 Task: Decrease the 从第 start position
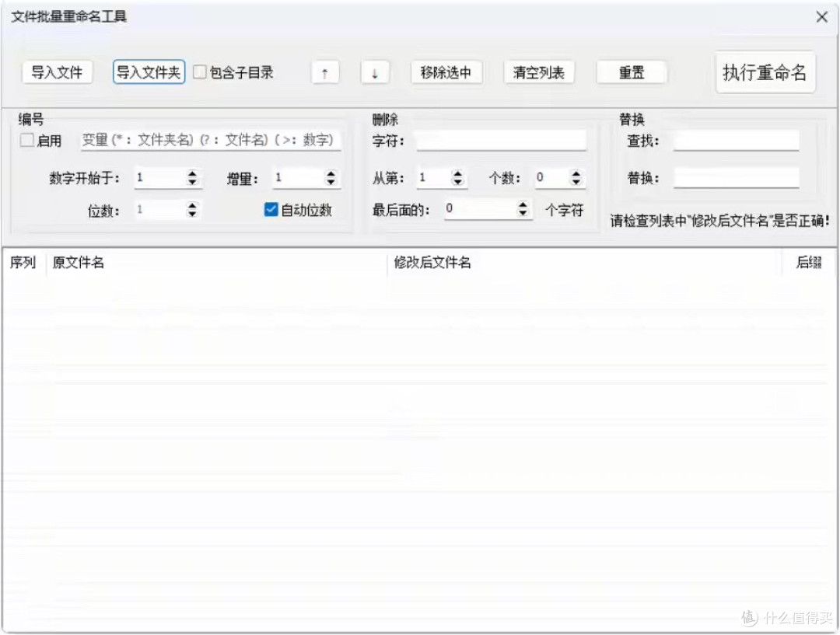click(x=457, y=182)
